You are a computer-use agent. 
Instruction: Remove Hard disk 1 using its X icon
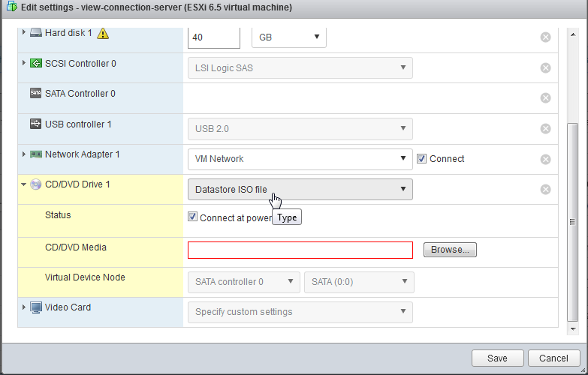pos(545,37)
